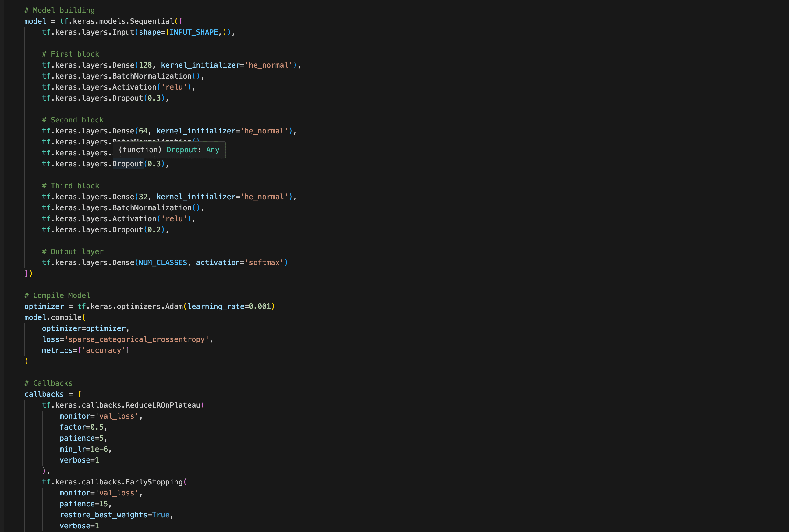Click the model.compile call
The image size is (789, 532).
(x=53, y=317)
